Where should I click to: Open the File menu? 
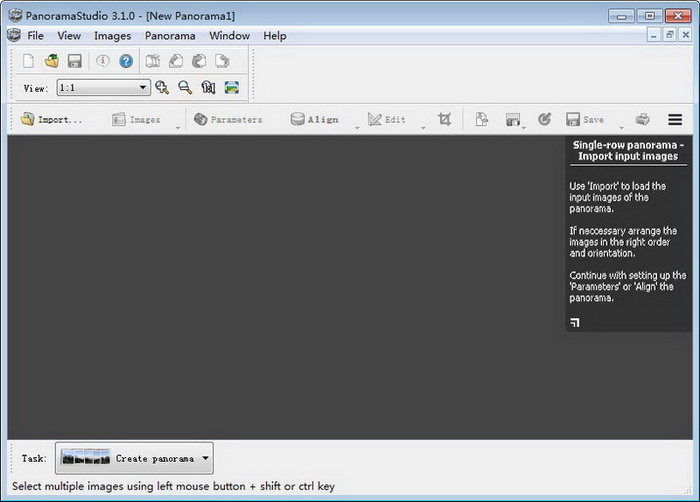tap(35, 36)
